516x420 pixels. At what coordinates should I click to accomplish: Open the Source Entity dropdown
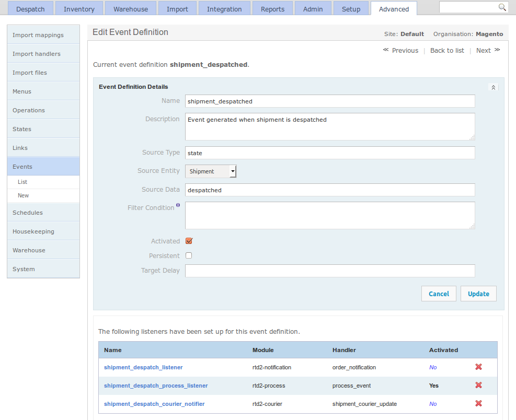click(x=233, y=171)
